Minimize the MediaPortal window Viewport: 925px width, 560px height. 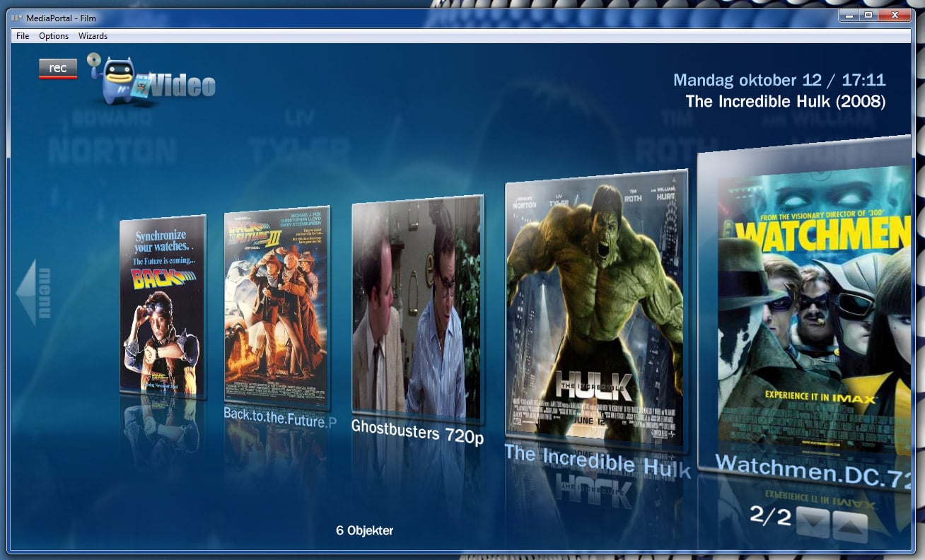point(849,15)
